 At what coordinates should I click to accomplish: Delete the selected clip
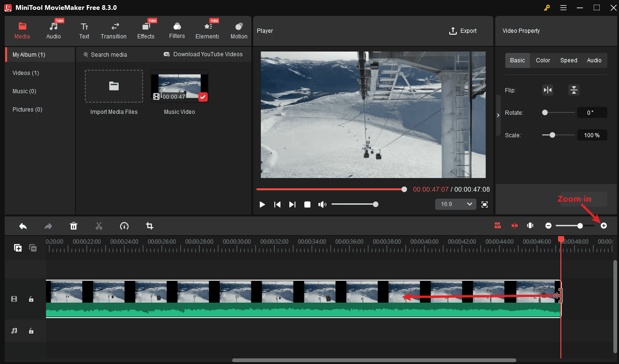[74, 226]
